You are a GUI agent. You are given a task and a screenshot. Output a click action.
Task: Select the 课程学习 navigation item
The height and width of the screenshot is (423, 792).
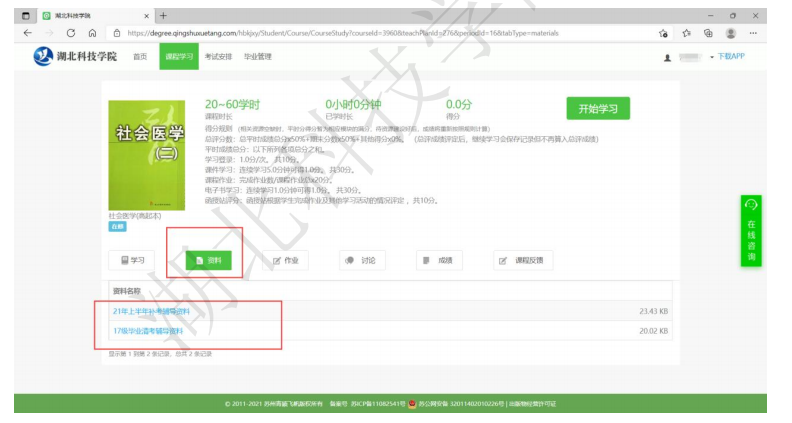pyautogui.click(x=179, y=57)
